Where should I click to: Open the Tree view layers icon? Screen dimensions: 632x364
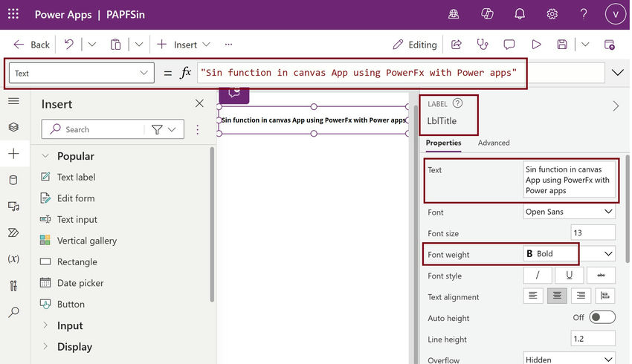tap(13, 127)
